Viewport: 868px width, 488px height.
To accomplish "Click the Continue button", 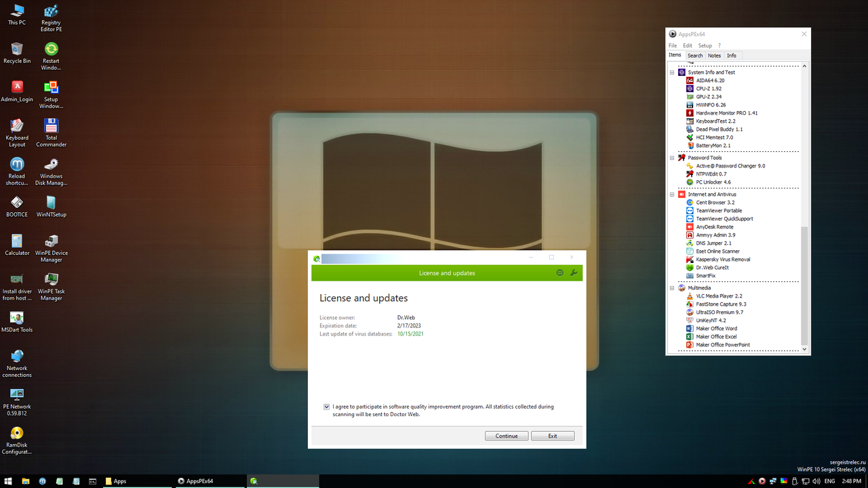I will tap(507, 436).
